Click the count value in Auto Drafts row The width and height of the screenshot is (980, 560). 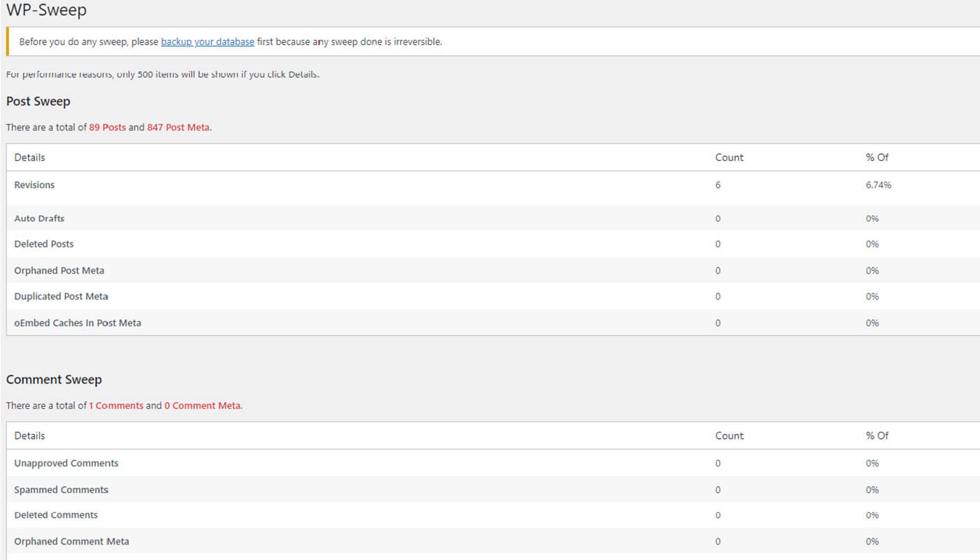coord(717,218)
